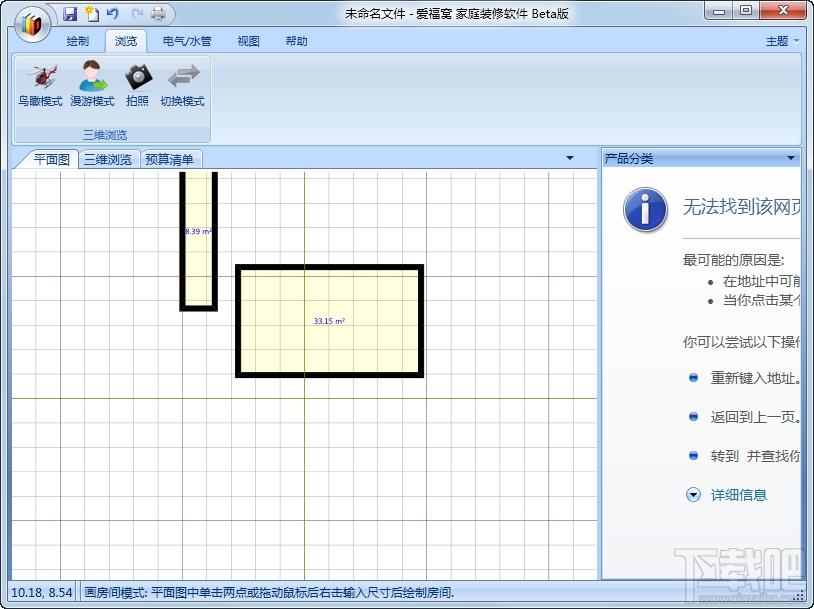Open the document tab list dropdown arrow
The image size is (814, 609).
point(569,158)
